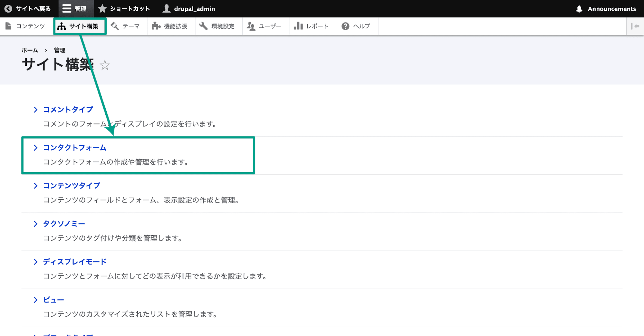The image size is (644, 336).
Task: Click the puzzle piece icon beside 機能拡張
Action: (156, 26)
